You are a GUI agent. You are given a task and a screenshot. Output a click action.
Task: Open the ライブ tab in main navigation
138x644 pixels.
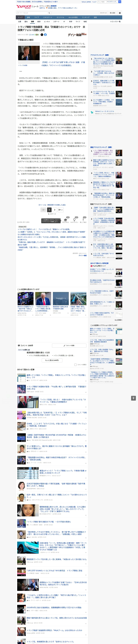37,17
